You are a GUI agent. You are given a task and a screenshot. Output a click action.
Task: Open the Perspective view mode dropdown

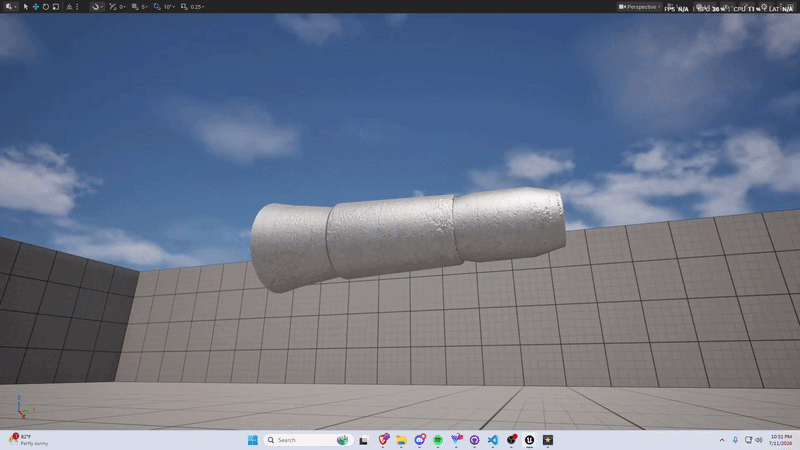[640, 7]
